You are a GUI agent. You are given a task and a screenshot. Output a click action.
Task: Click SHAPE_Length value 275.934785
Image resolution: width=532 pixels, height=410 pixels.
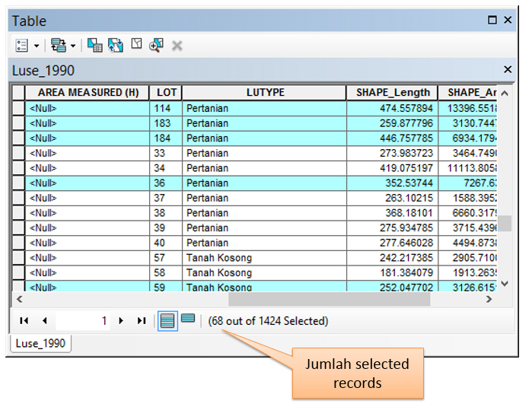click(x=406, y=227)
